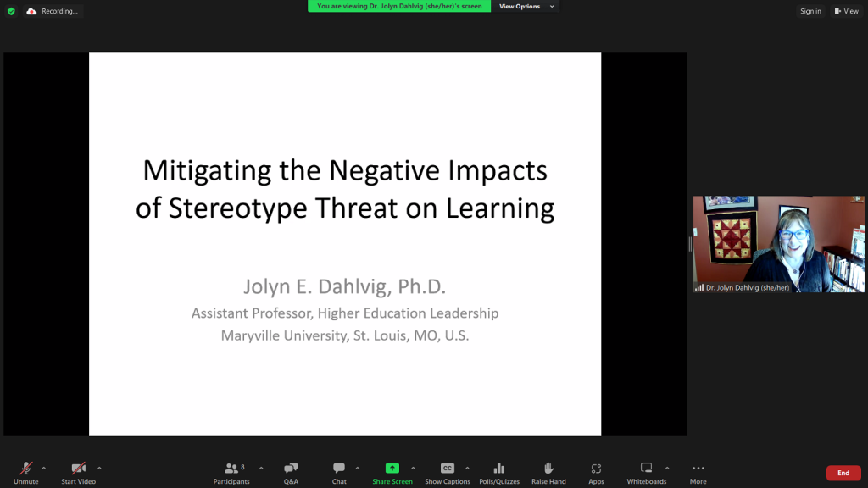Open Polls/Quizzes
Screen dimensions: 868x488
[498, 473]
